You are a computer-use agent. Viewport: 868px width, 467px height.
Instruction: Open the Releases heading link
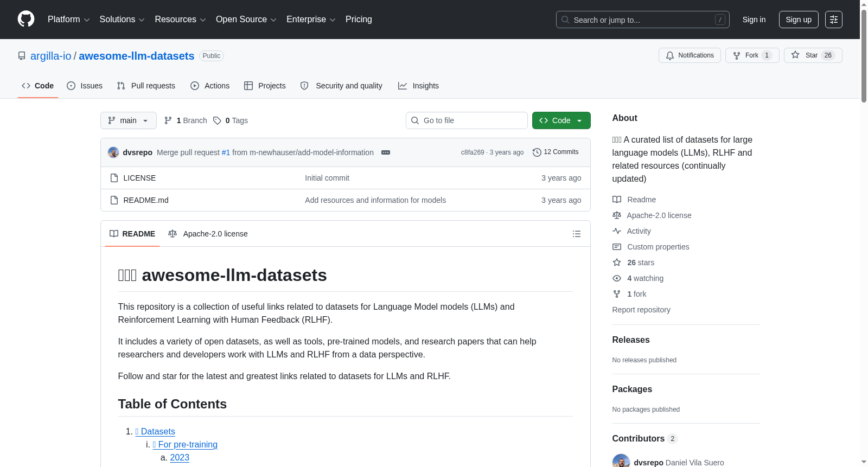pyautogui.click(x=631, y=340)
